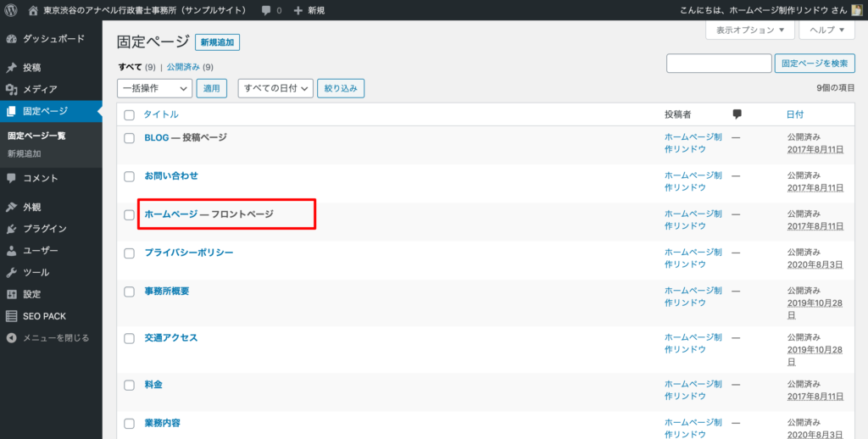Select 固定ページ一覧 submenu item
The width and height of the screenshot is (868, 439).
click(x=36, y=136)
